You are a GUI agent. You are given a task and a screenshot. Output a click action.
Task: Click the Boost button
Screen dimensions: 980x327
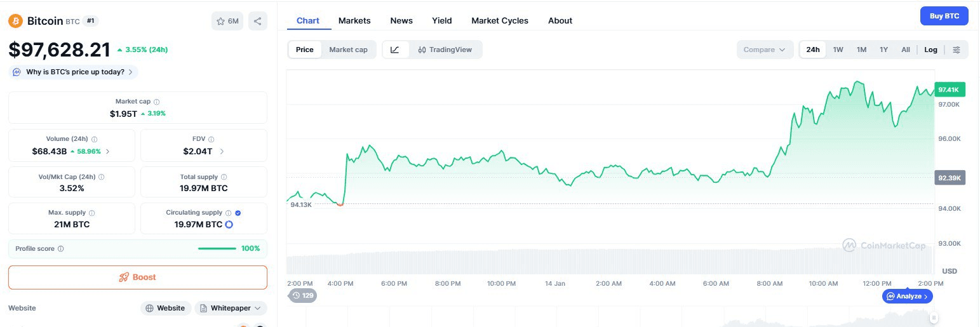click(137, 277)
